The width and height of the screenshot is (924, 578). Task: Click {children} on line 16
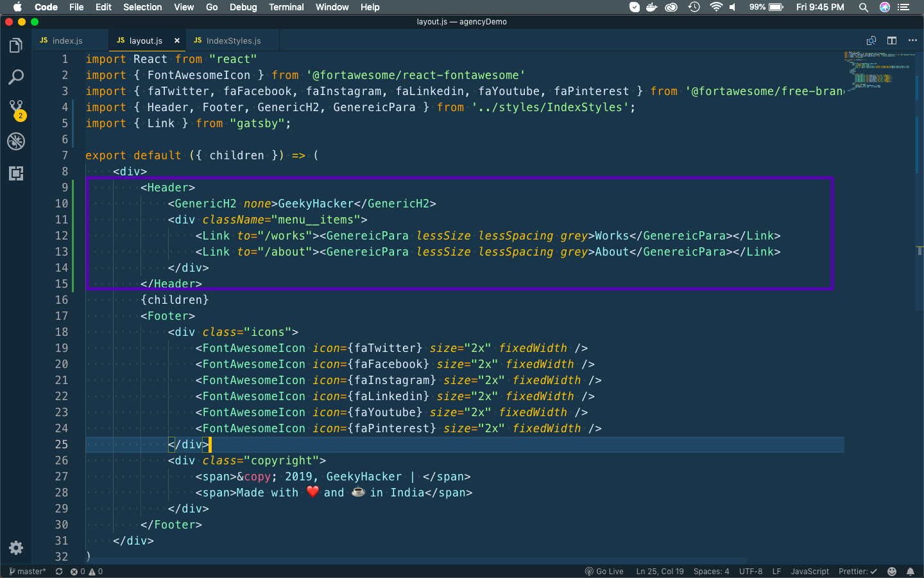[x=175, y=300]
